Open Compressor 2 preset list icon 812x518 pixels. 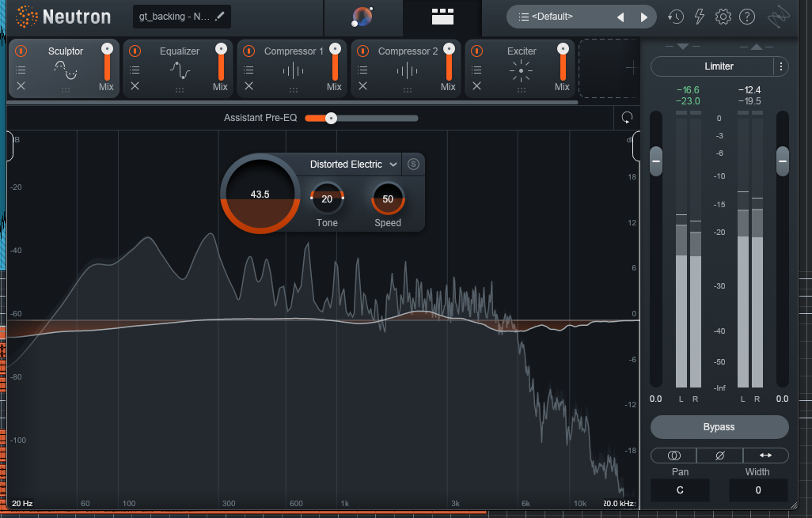(x=362, y=70)
